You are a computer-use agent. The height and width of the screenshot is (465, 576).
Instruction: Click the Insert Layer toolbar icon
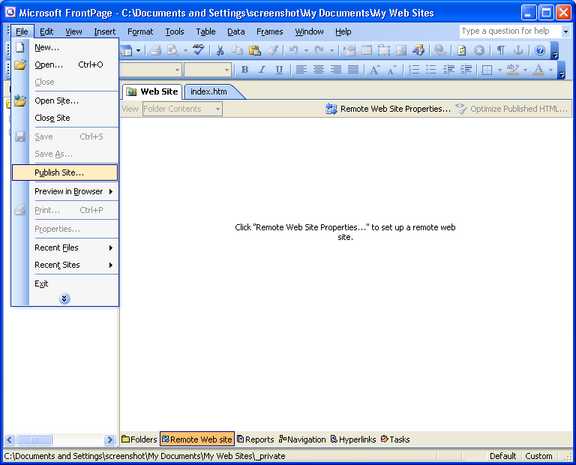tap(384, 50)
